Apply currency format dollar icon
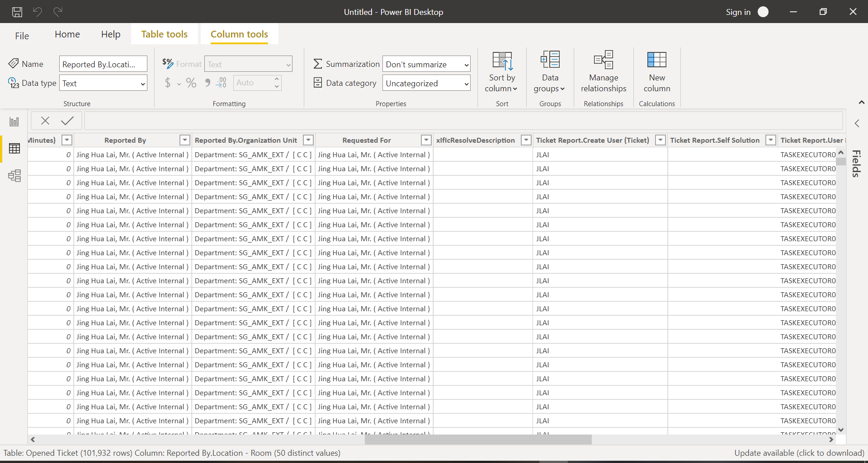 (168, 83)
